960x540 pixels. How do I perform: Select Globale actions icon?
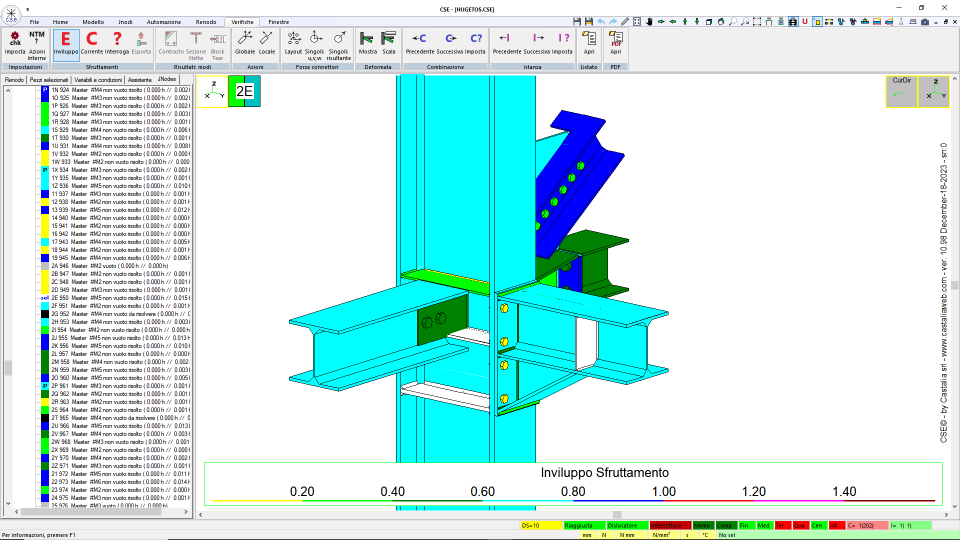(x=244, y=44)
